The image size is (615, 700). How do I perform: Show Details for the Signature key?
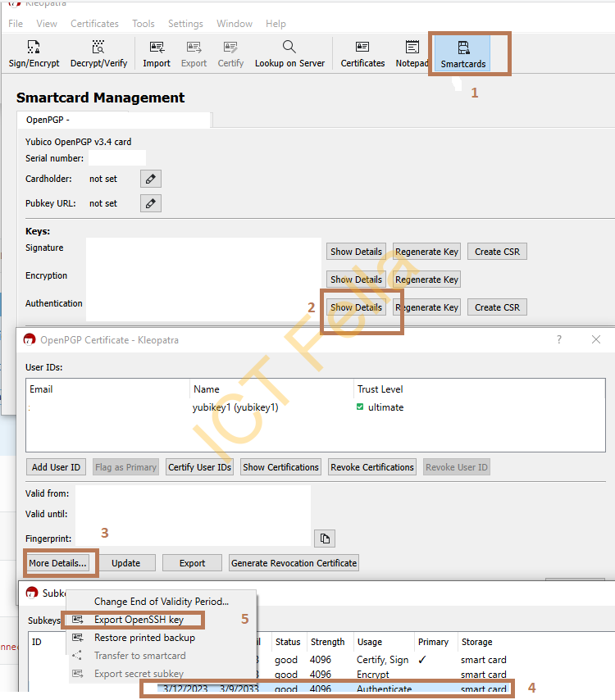356,252
